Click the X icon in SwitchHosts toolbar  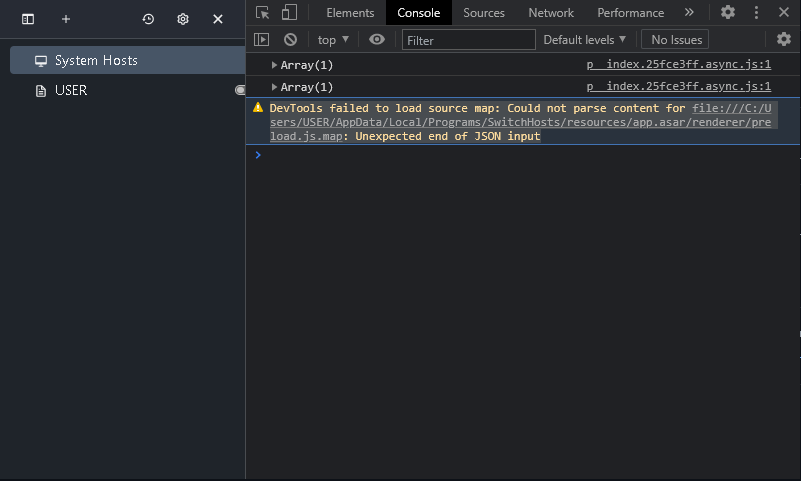[218, 19]
